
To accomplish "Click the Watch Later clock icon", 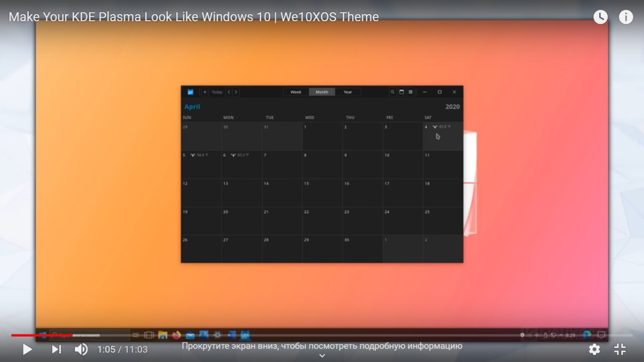I will (600, 17).
